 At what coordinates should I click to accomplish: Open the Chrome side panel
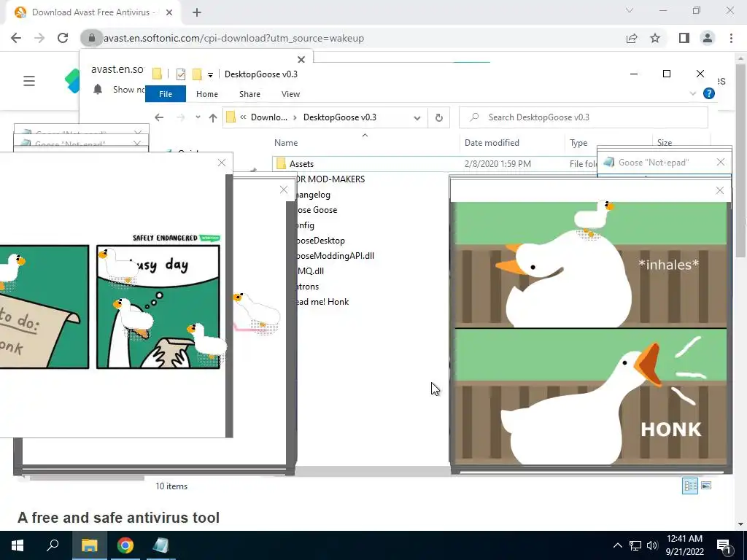(x=684, y=38)
